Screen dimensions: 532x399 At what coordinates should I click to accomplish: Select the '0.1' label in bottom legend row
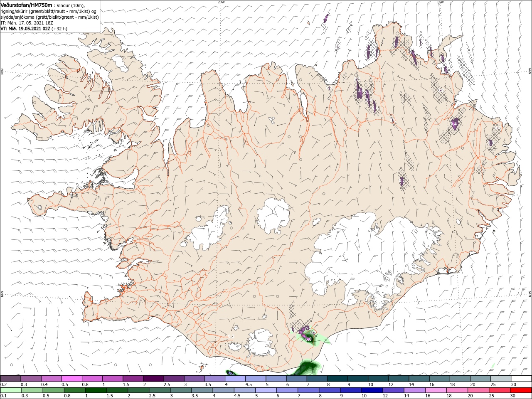tap(3, 396)
